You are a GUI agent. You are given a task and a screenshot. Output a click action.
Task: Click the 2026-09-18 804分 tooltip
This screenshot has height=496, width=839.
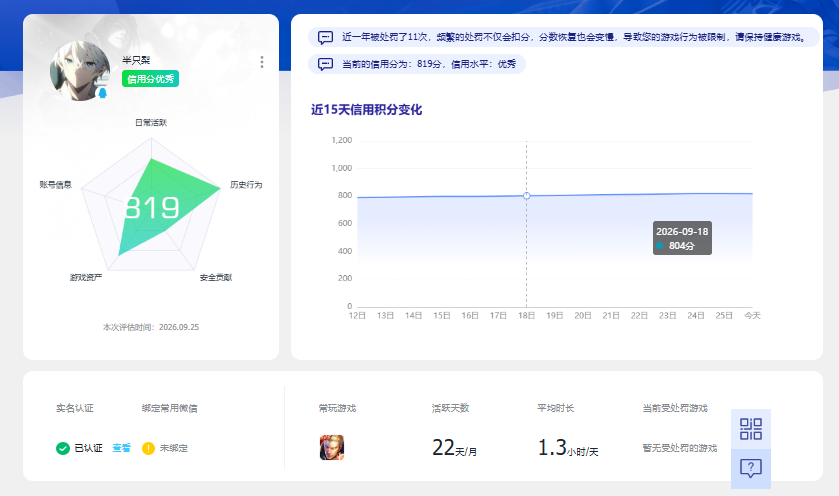(x=682, y=238)
